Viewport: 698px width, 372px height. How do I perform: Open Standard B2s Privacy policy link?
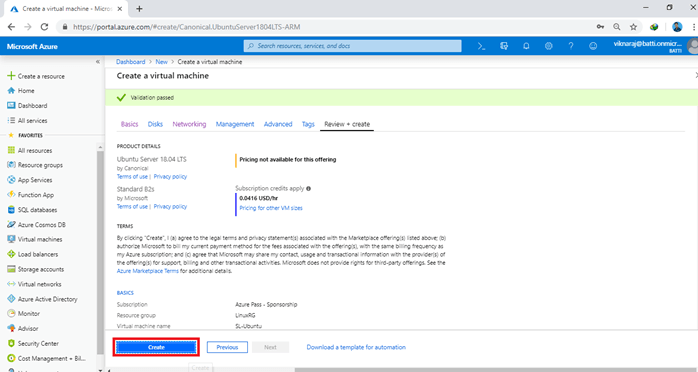pos(170,206)
